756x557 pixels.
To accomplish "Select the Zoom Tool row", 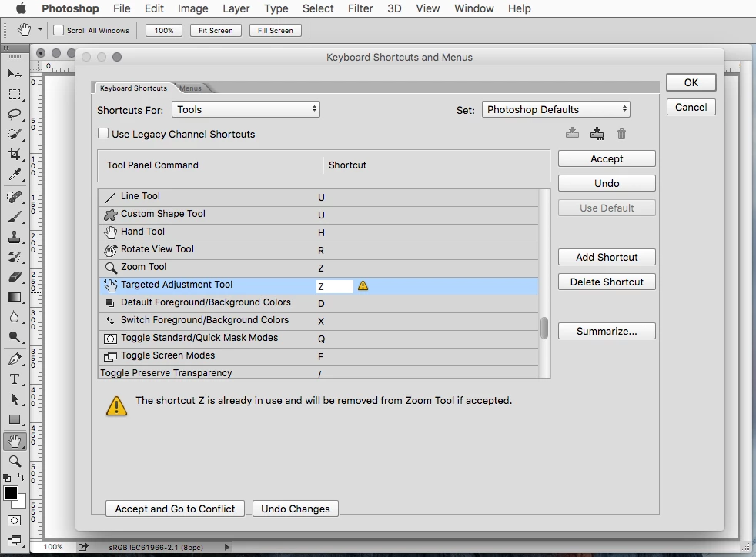I will click(318, 268).
